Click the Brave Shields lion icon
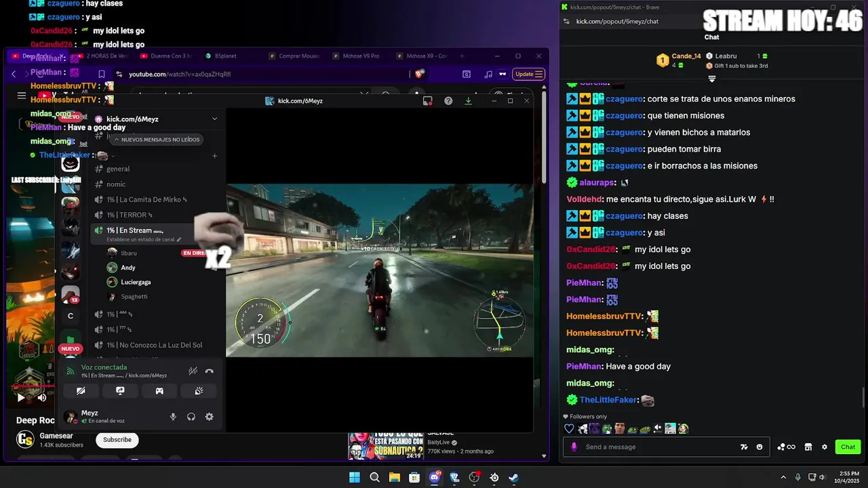868x488 pixels. (x=420, y=74)
